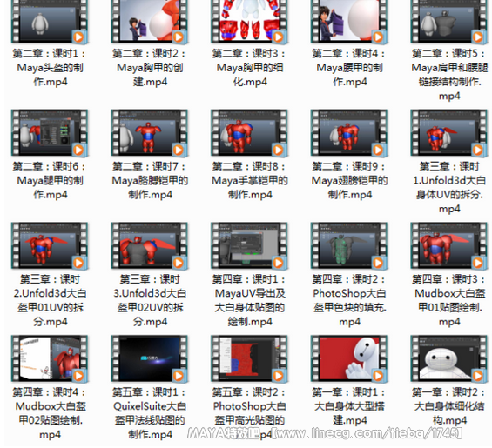Image resolution: width=492 pixels, height=448 pixels.
Task: Click the file name 第四章:课时3 Mudbox大白盔甲01贴图绘制.mp4
Action: [x=449, y=300]
